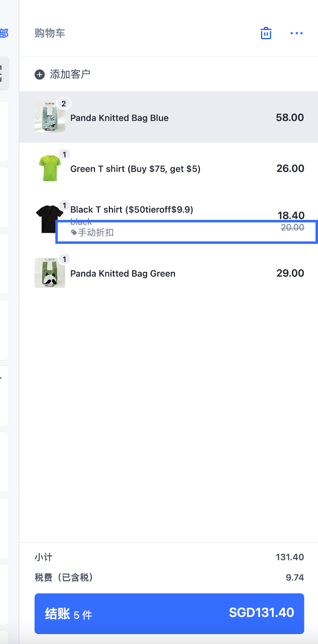
Task: Click the green T shirt product image
Action: pos(50,168)
